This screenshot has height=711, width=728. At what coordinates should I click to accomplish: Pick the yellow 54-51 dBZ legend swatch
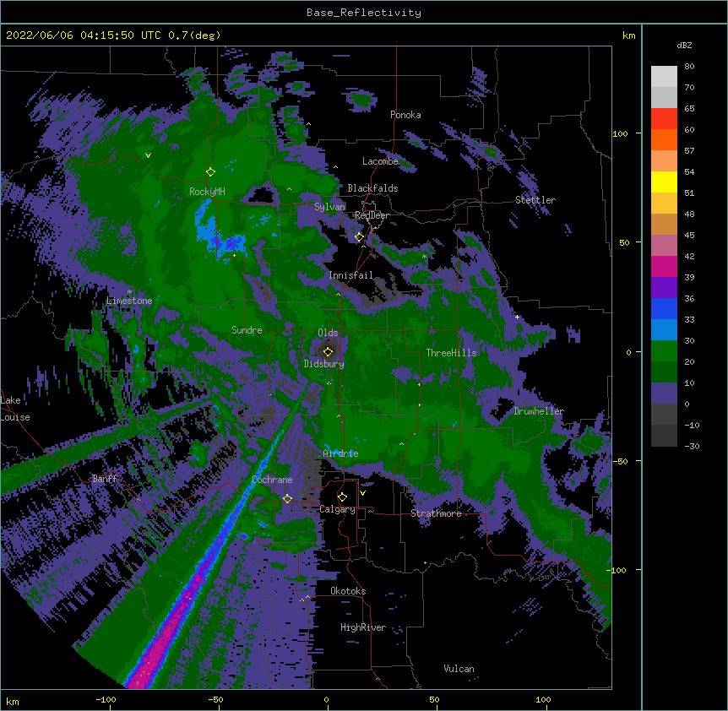664,182
